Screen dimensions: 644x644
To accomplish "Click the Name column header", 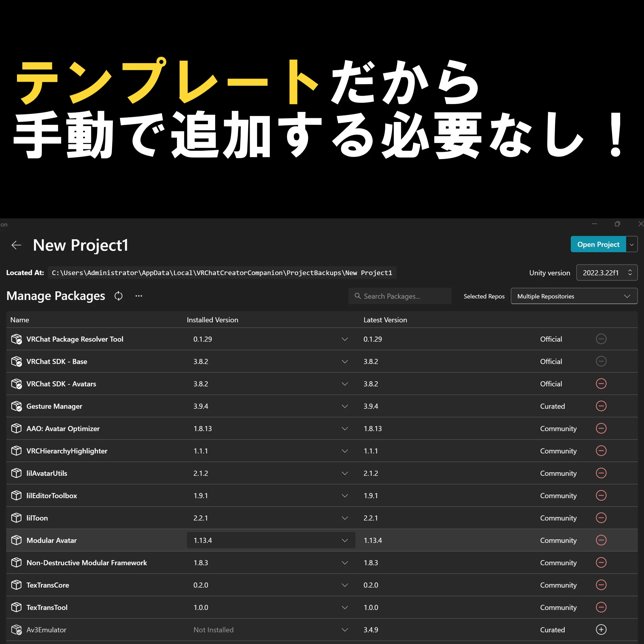I will [20, 319].
